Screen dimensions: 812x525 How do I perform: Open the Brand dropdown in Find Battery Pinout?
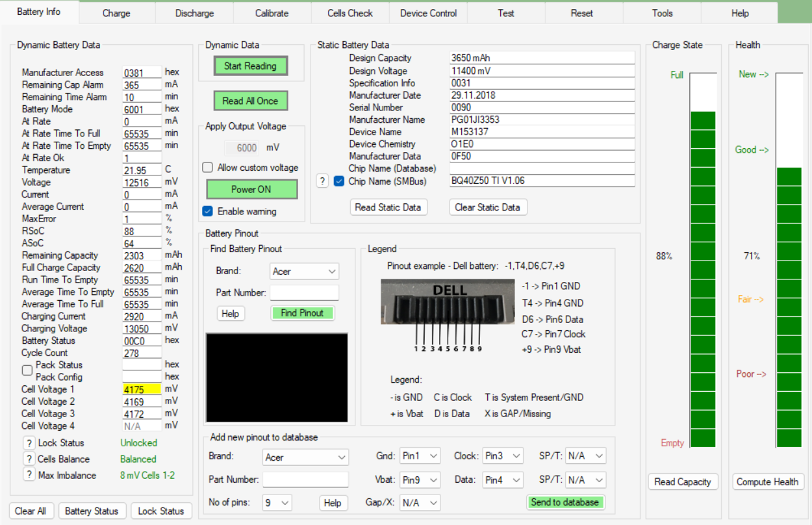pyautogui.click(x=304, y=271)
